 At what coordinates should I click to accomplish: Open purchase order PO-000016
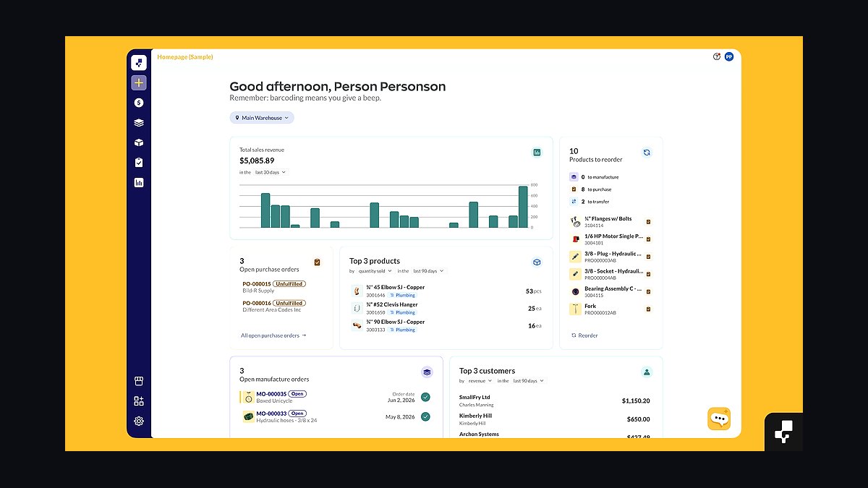coord(257,304)
